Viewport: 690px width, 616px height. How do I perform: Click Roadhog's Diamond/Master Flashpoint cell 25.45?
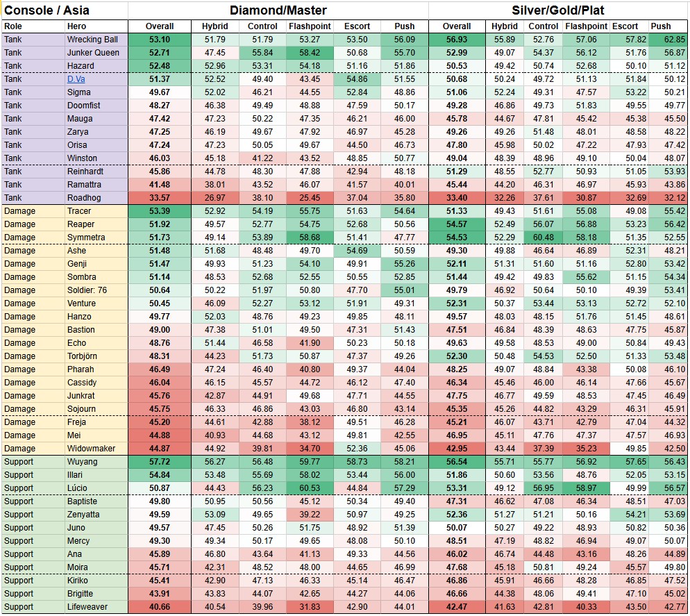pyautogui.click(x=310, y=198)
